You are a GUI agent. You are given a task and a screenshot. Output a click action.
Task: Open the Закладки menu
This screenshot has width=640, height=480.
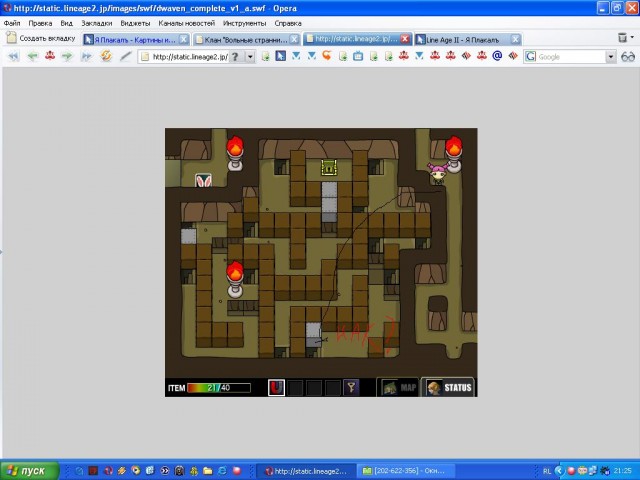click(x=96, y=23)
